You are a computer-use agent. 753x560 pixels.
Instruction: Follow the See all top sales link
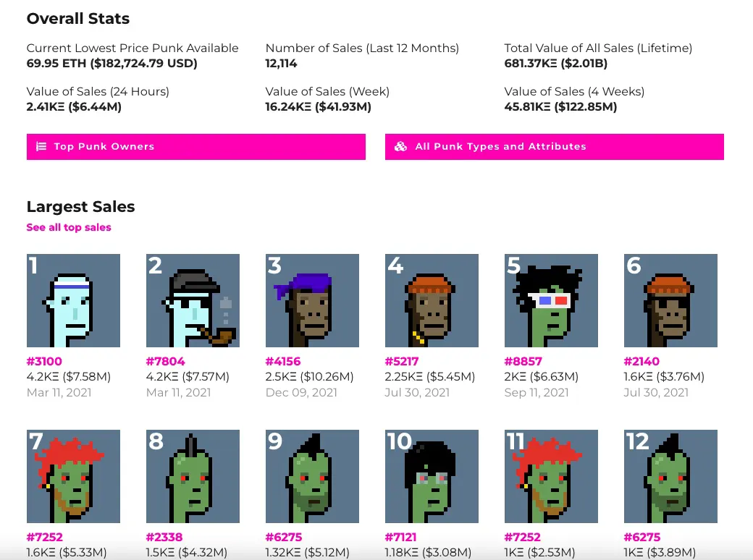[69, 227]
